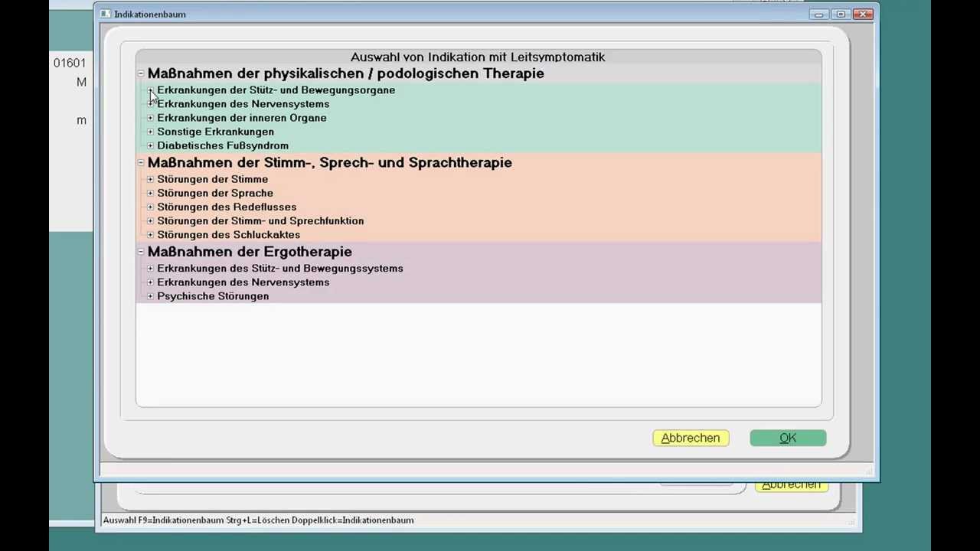Expand Sonstige Erkrankungen node

150,132
